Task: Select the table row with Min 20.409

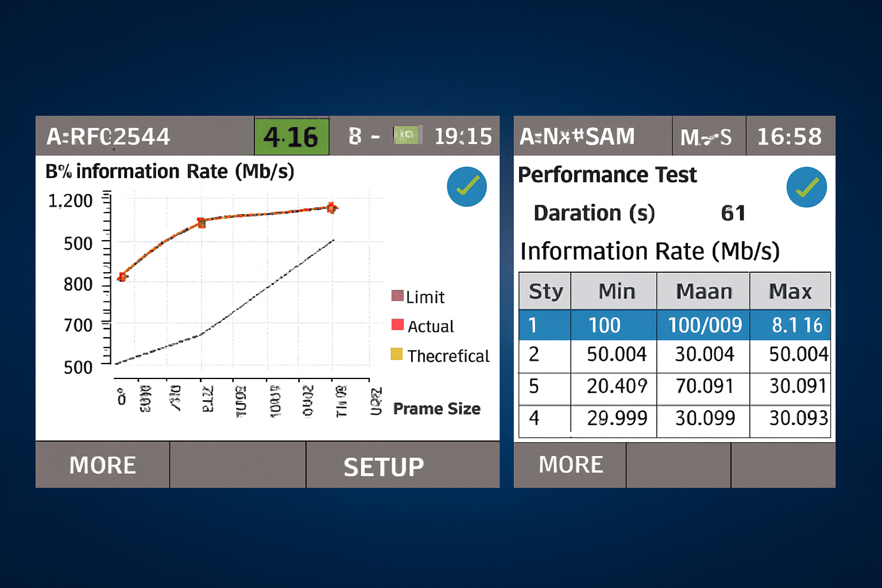Action: pyautogui.click(x=674, y=386)
